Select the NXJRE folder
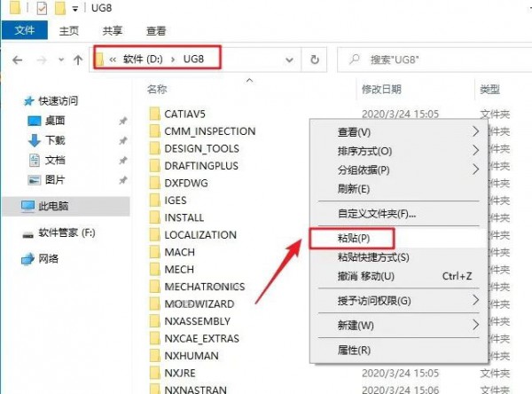Screen dimensions: 532x394 [173, 374]
